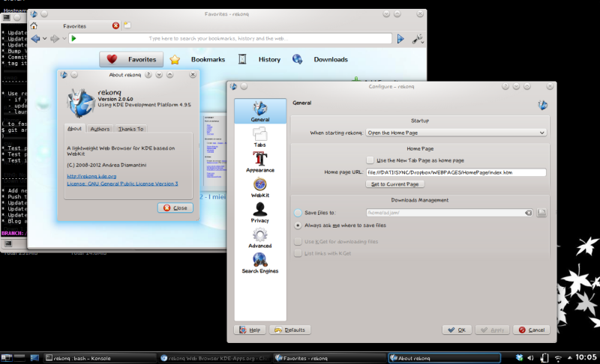The width and height of the screenshot is (600, 364).
Task: Click Set to Current Page button
Action: click(395, 184)
